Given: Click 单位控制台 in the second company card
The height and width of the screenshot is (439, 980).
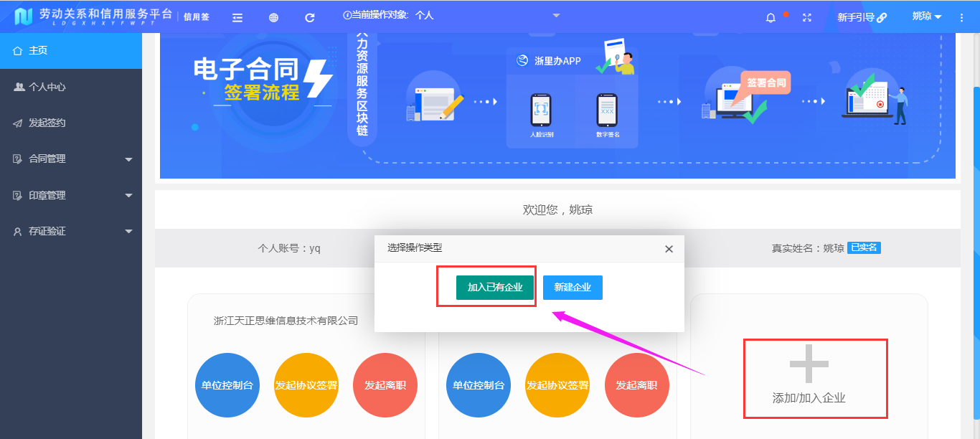Looking at the screenshot, I should 479,385.
